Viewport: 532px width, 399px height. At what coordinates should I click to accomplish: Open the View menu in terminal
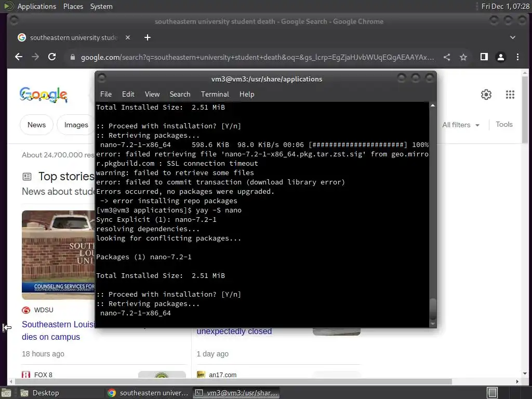[152, 95]
